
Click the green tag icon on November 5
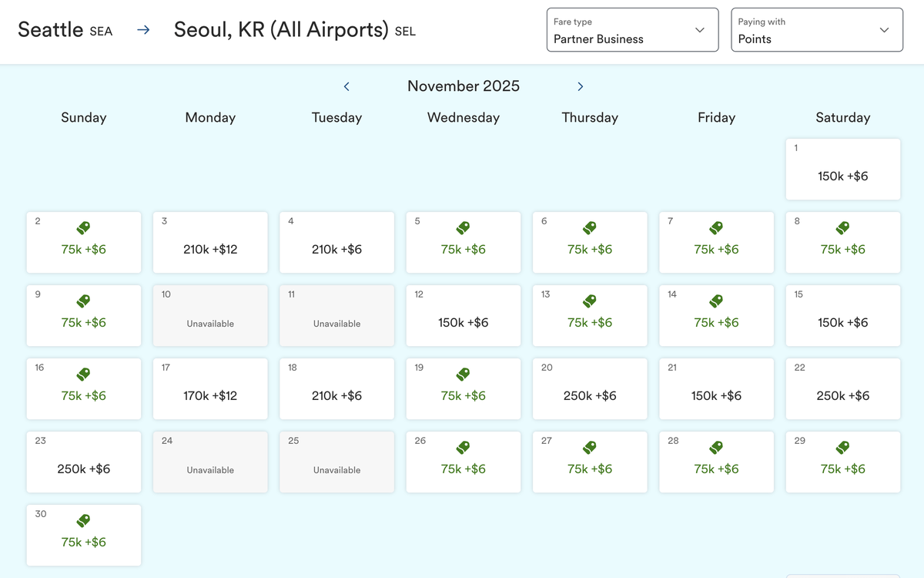pos(463,228)
